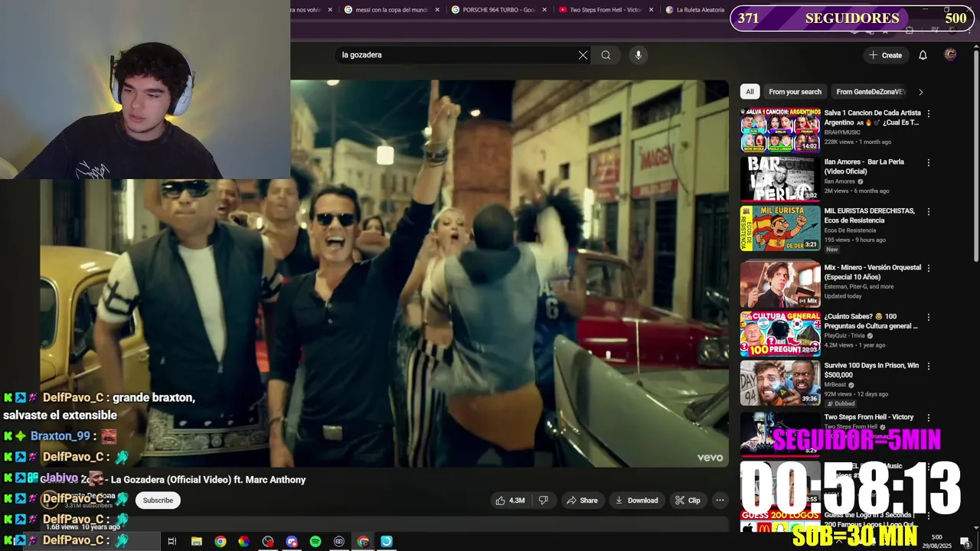Open Task View on the taskbar

(172, 541)
